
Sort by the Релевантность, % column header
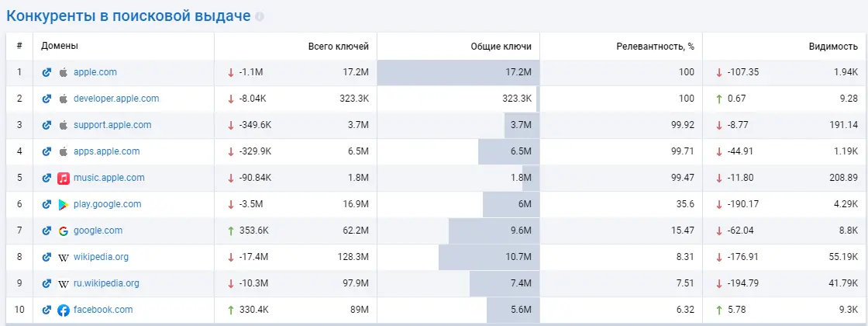(655, 47)
